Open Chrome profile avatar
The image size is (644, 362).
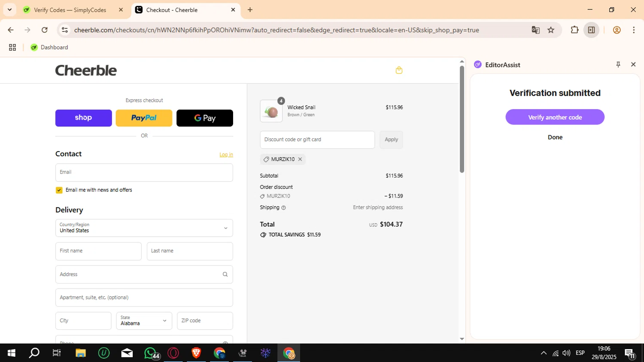click(x=617, y=30)
